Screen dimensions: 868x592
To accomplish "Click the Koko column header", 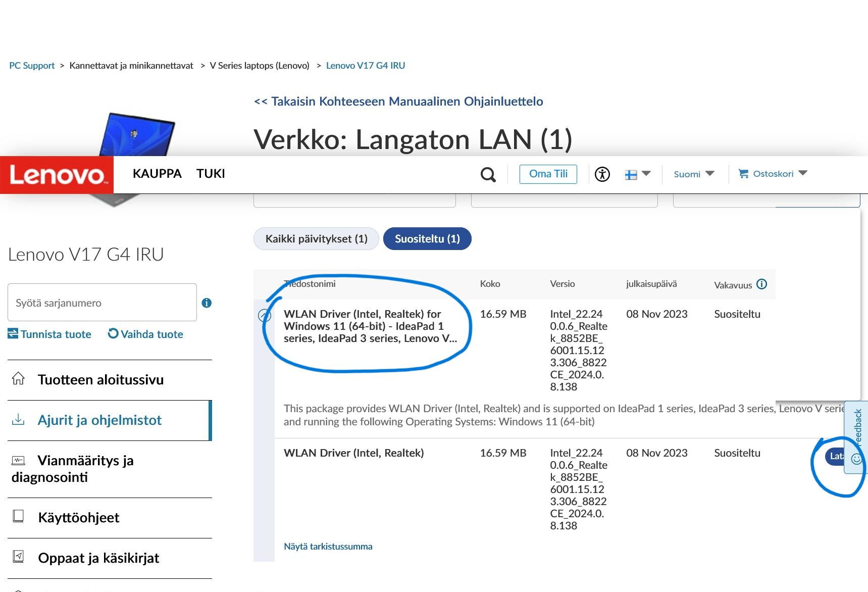I will (490, 284).
